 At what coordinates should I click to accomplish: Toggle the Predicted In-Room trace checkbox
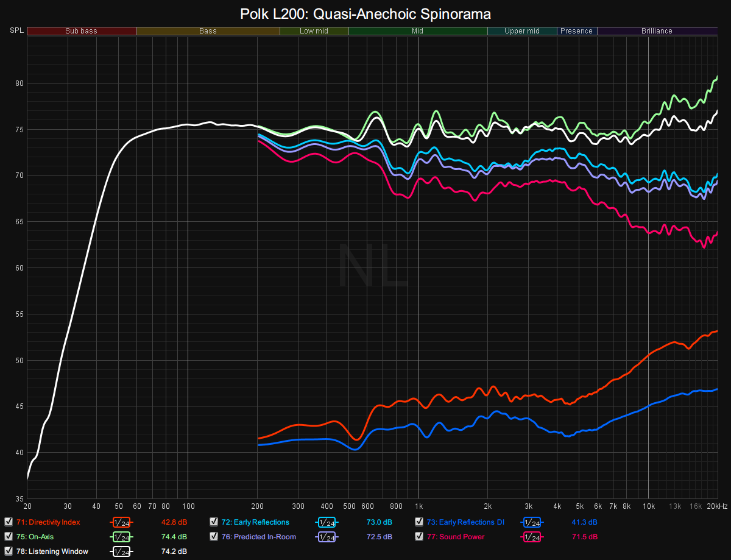pyautogui.click(x=214, y=537)
